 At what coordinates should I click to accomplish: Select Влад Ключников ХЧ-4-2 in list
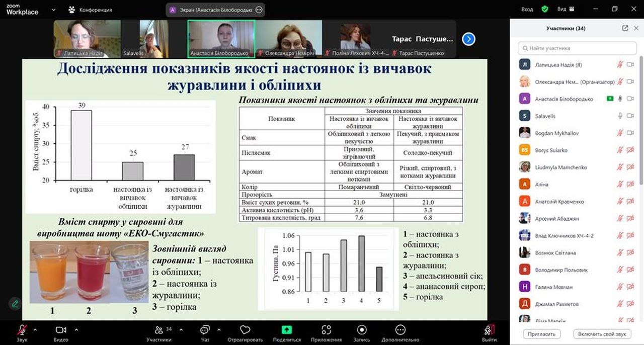coord(577,236)
